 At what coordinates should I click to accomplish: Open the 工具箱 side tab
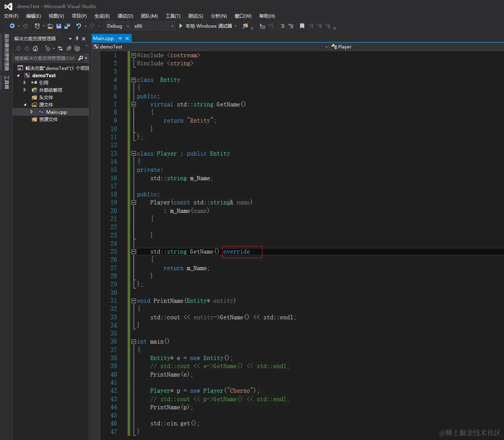7,82
